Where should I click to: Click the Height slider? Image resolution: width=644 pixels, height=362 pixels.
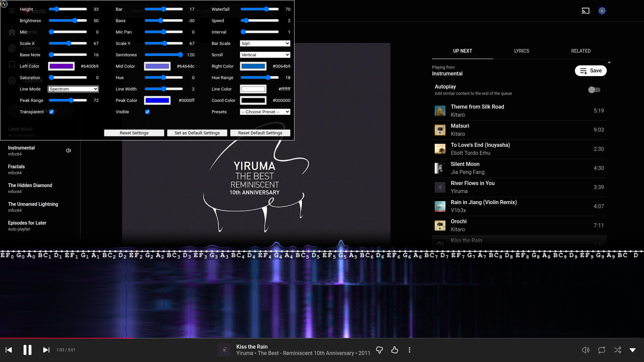[x=68, y=9]
